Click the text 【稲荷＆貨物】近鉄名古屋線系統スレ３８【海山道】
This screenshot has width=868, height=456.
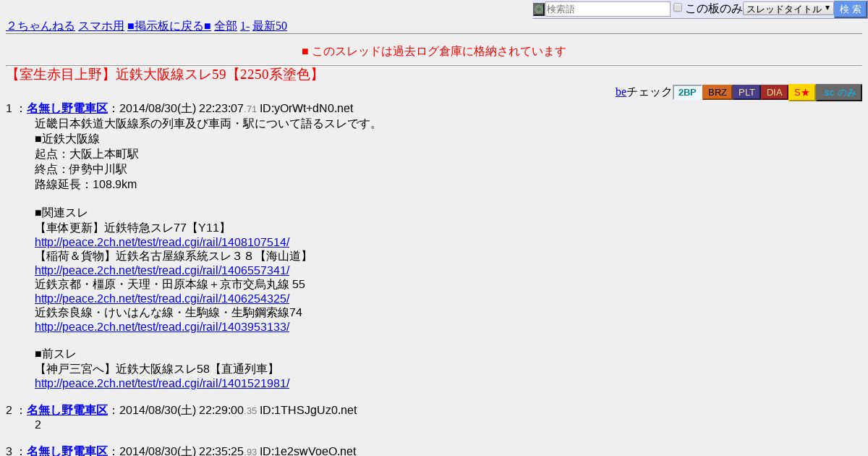coord(174,256)
